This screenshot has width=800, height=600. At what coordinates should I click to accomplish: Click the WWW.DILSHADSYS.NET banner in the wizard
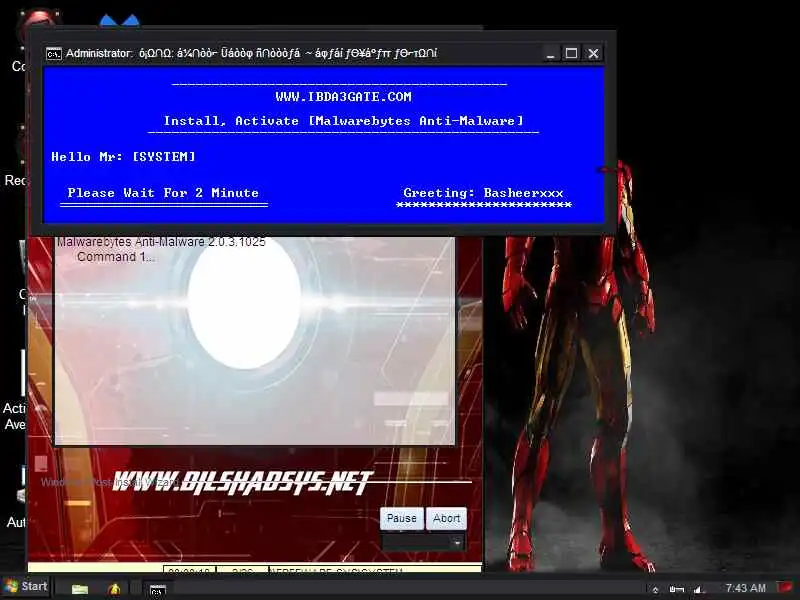point(242,482)
